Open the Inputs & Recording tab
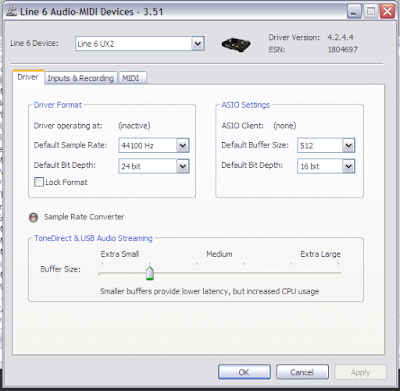 81,78
